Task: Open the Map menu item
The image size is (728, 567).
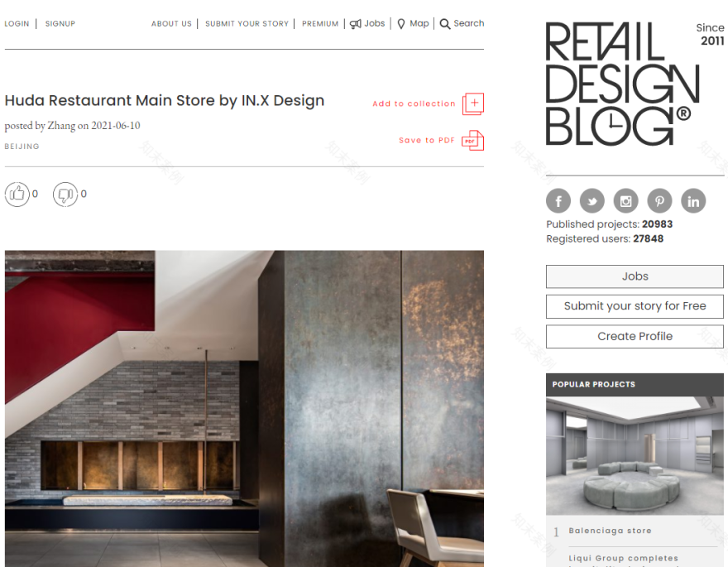Action: [x=413, y=24]
